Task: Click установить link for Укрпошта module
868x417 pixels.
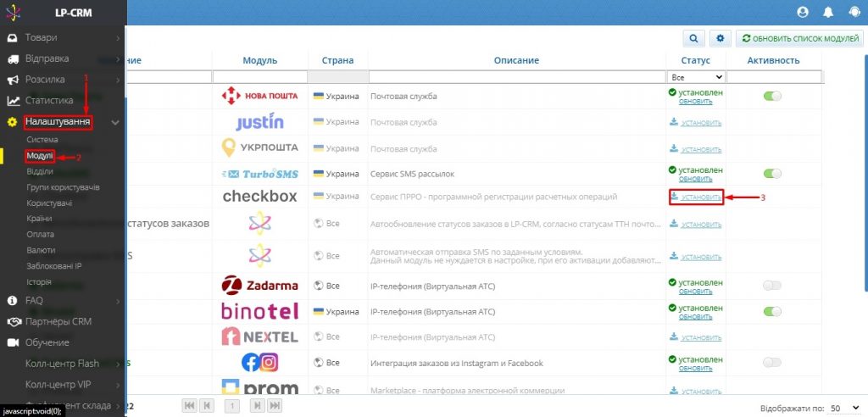Action: [701, 149]
